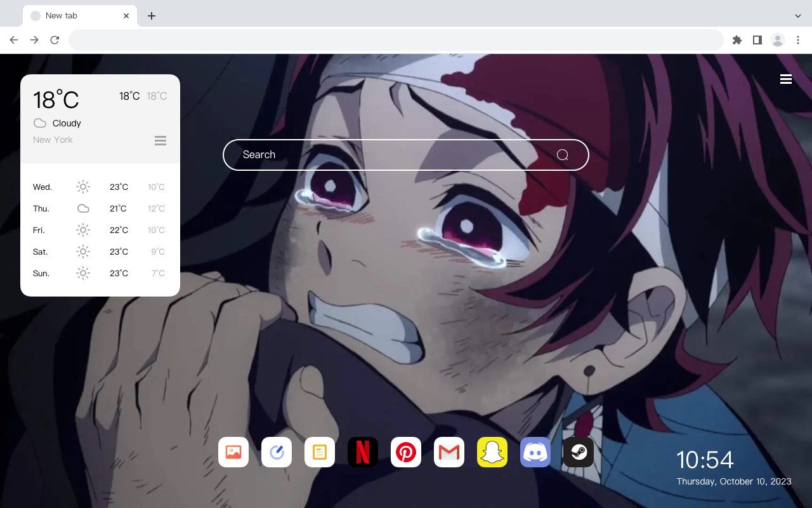Click the grey 18°C low at widget top
The width and height of the screenshot is (812, 508).
pos(157,96)
